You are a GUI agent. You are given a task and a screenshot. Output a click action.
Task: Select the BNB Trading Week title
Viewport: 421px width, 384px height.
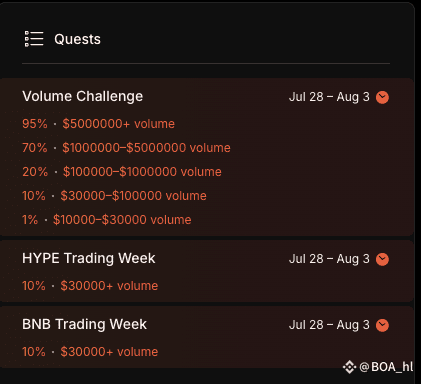84,324
